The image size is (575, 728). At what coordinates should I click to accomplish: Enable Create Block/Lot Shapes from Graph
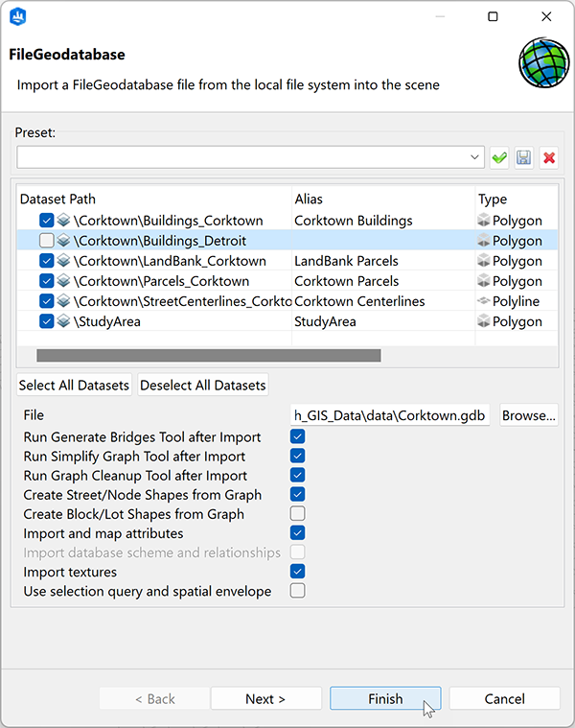tap(298, 513)
